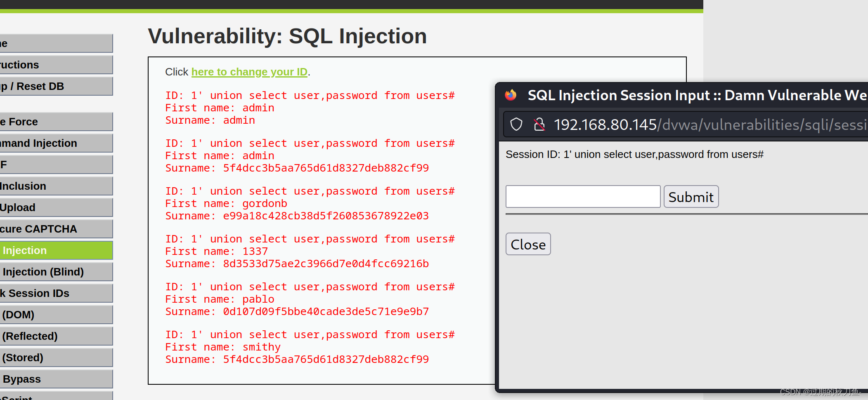Image resolution: width=868 pixels, height=400 pixels.
Task: Click 'First name: gordonb' result text
Action: (x=226, y=204)
